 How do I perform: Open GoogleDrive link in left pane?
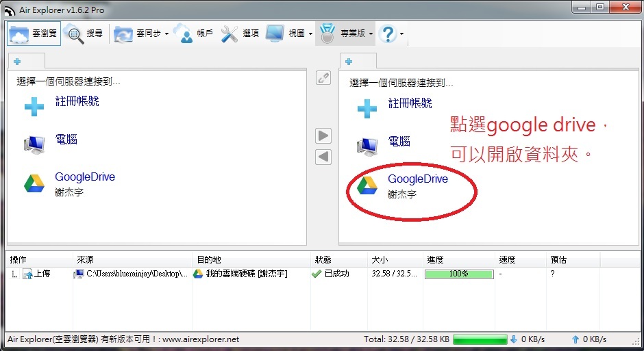pos(85,177)
